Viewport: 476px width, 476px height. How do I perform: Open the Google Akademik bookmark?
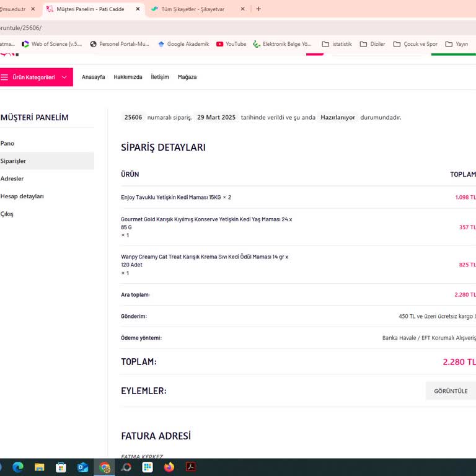pyautogui.click(x=183, y=44)
